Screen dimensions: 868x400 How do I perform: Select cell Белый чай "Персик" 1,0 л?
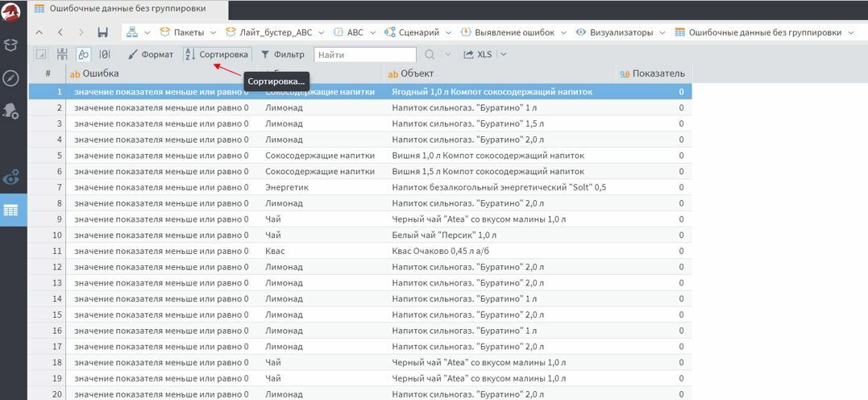500,235
